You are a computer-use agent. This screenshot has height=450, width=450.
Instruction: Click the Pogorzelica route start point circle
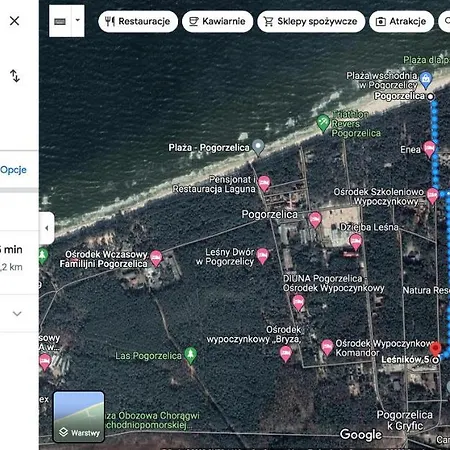tap(431, 97)
